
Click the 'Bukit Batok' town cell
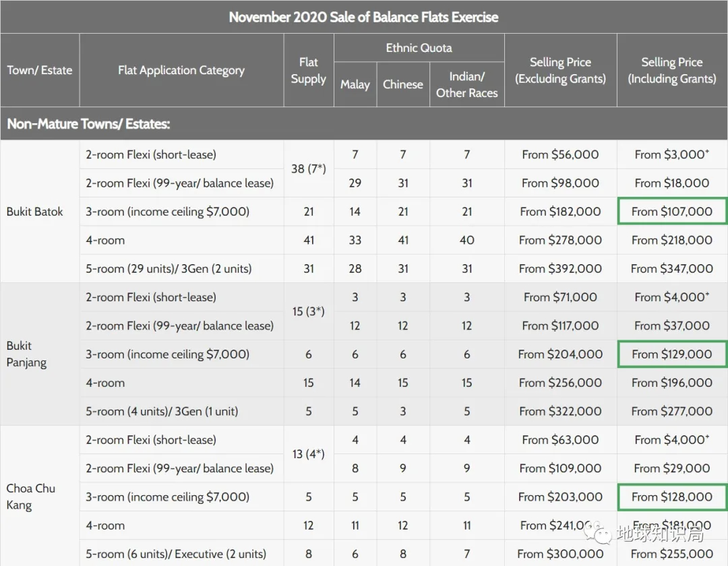click(x=35, y=212)
